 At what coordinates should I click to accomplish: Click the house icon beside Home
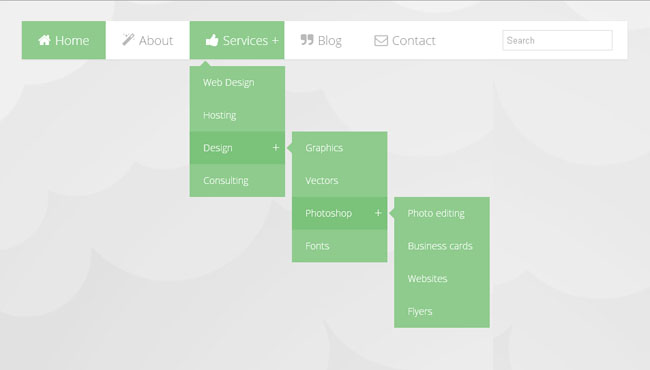coord(44,40)
